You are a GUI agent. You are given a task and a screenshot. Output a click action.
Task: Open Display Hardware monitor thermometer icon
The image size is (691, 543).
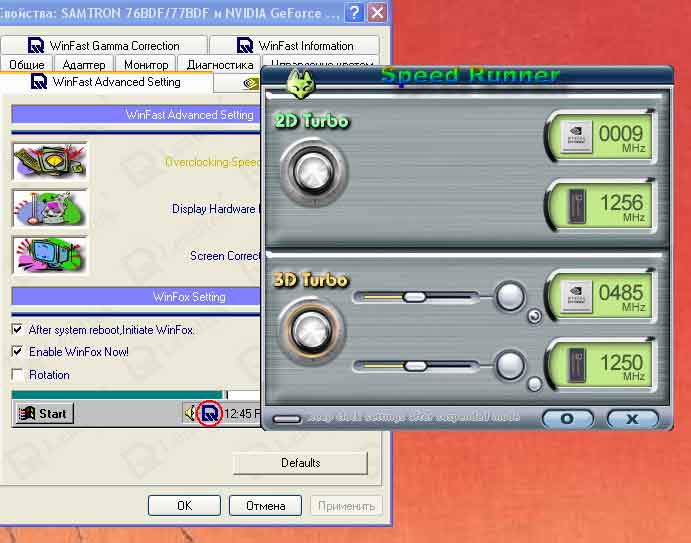point(50,208)
